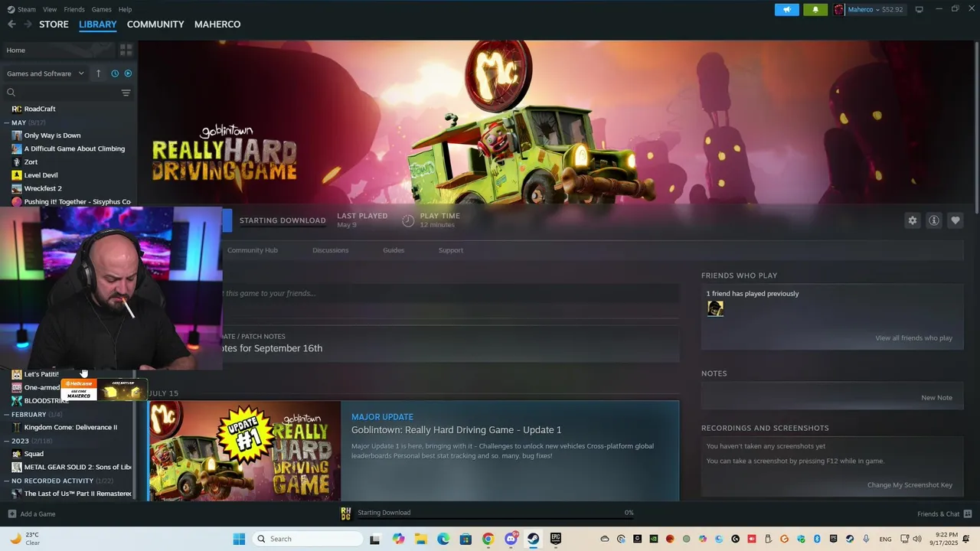This screenshot has width=980, height=551.
Task: Collapse the MAY games group
Action: [x=6, y=122]
